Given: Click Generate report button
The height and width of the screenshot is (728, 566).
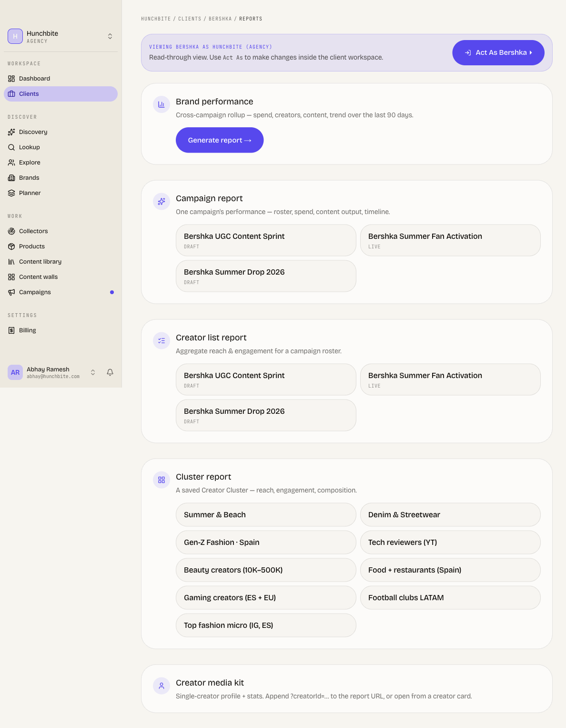Looking at the screenshot, I should tap(220, 140).
